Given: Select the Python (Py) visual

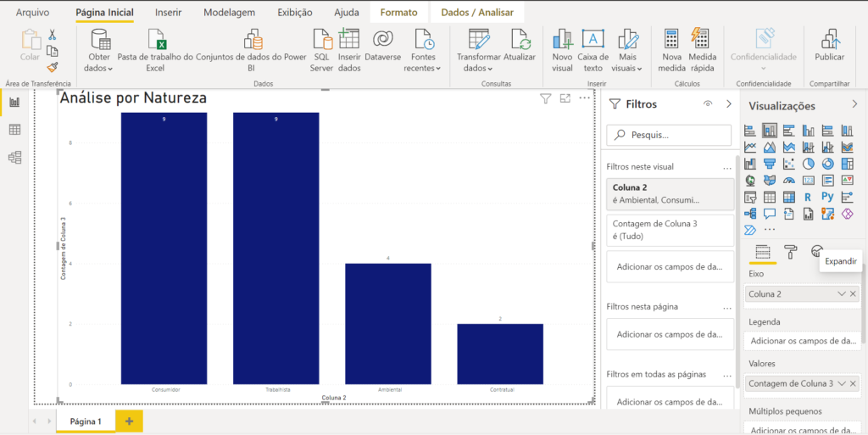Looking at the screenshot, I should tap(827, 197).
